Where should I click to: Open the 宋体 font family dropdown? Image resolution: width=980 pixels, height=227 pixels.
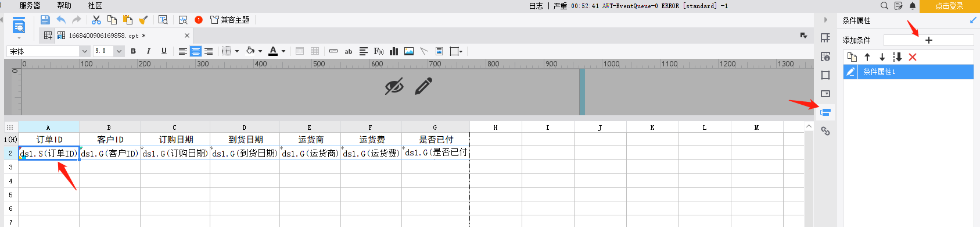pos(48,51)
